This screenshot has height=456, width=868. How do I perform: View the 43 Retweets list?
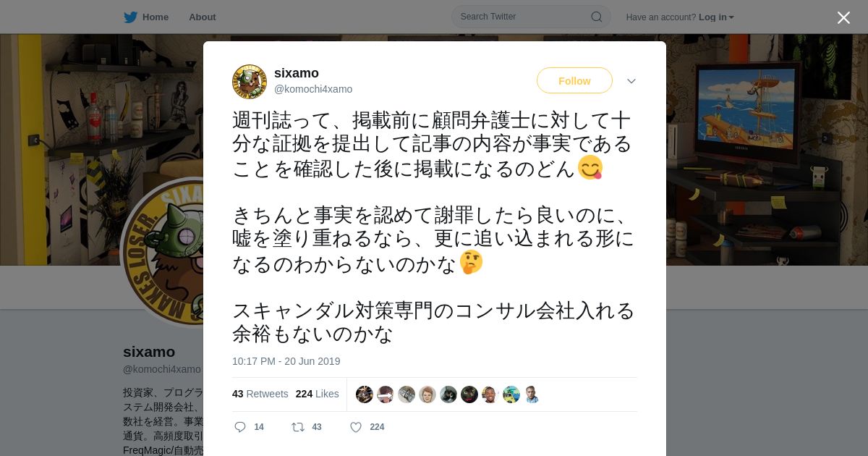point(260,394)
